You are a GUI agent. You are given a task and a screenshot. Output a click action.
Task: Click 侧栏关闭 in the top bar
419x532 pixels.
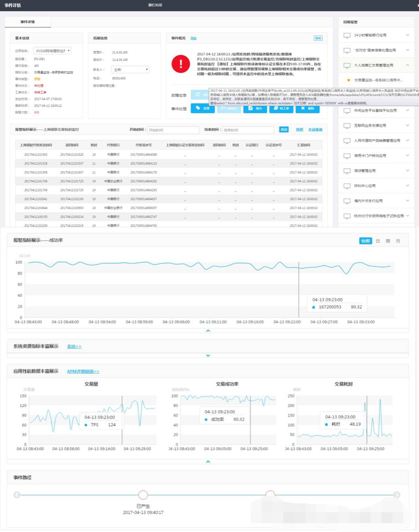[155, 5]
